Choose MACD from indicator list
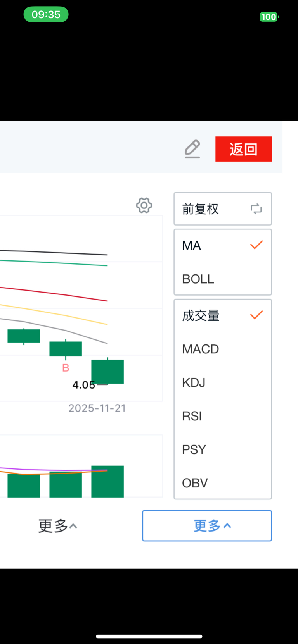The height and width of the screenshot is (644, 298). point(201,349)
